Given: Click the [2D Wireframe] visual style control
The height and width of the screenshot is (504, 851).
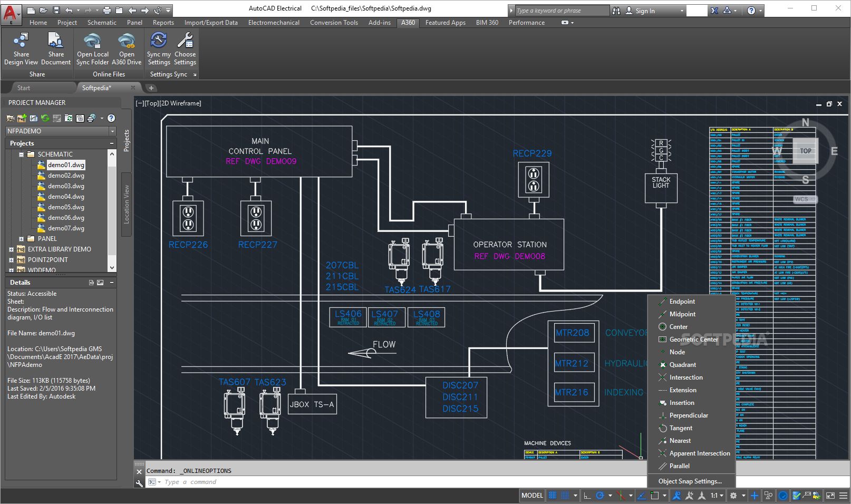Looking at the screenshot, I should [180, 103].
